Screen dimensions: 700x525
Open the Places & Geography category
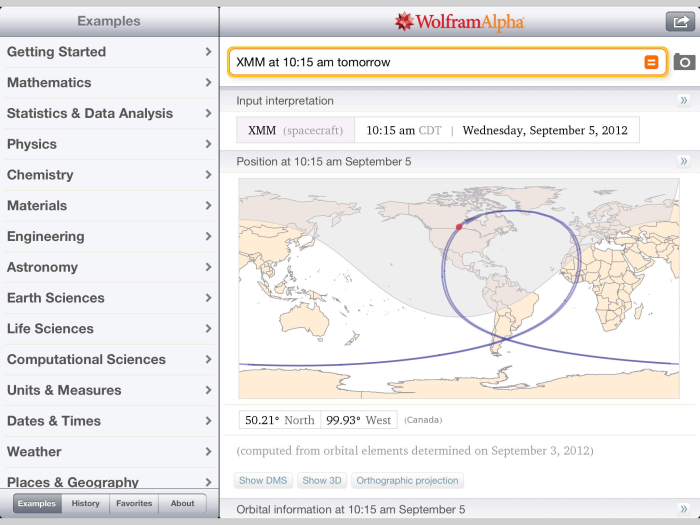coord(109,479)
